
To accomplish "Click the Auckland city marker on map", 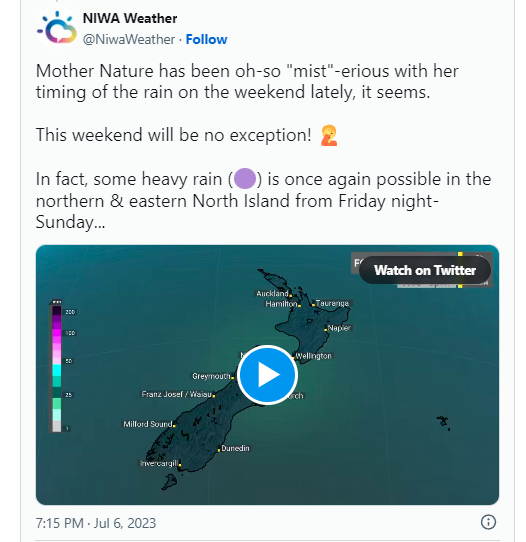I will tap(291, 296).
